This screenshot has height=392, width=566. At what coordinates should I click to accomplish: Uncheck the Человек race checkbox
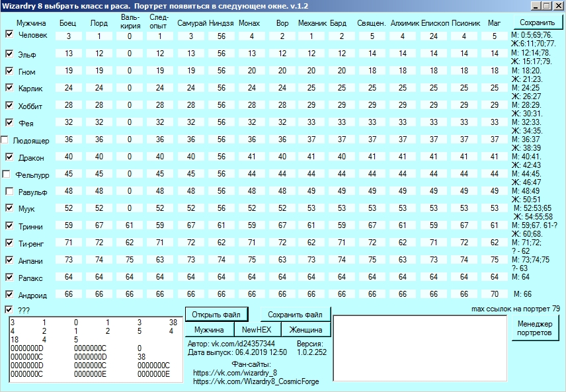coord(9,34)
